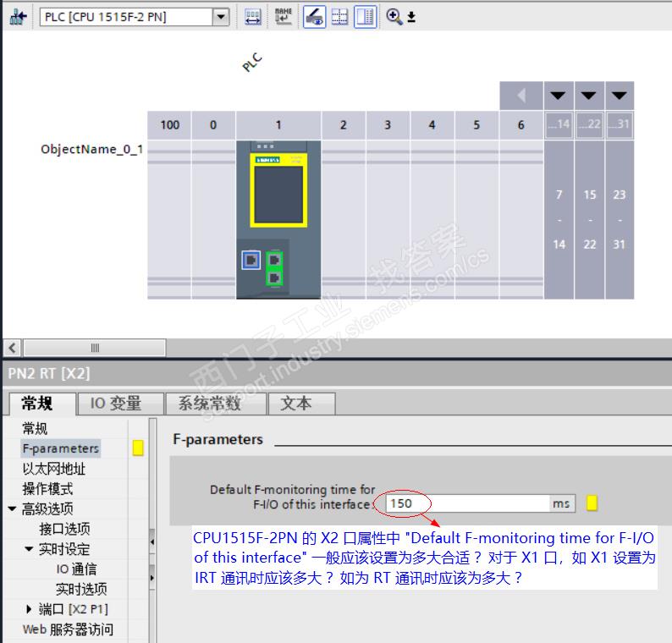Select rack slot header 100
Viewport: 672px width, 643px height.
(169, 125)
